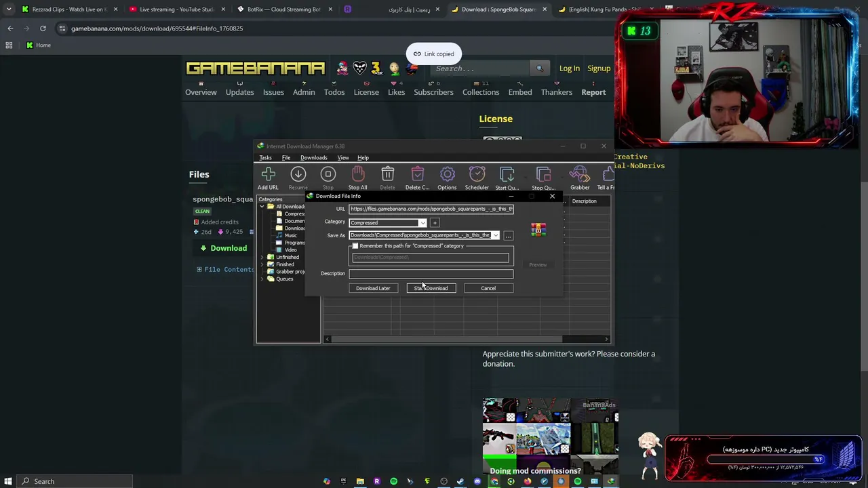The image size is (868, 488).
Task: Click the Tell a Friend thumbs-up icon
Action: (608, 175)
